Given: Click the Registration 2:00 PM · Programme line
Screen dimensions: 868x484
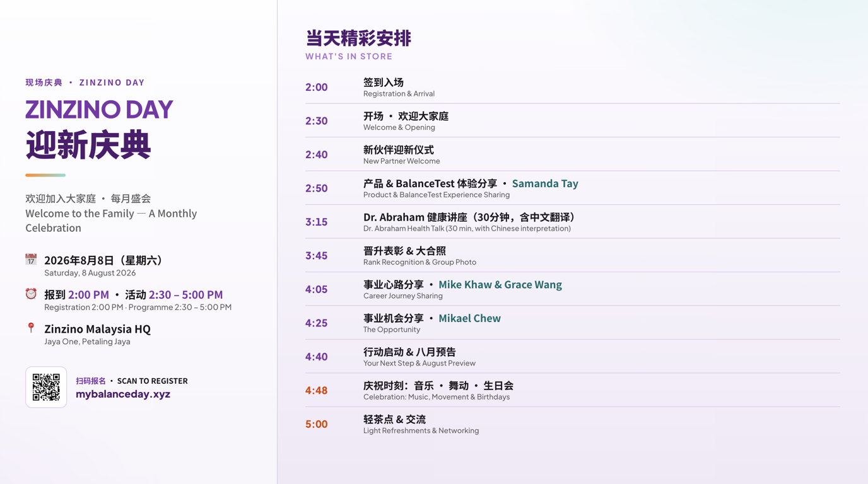Looking at the screenshot, I should [138, 308].
